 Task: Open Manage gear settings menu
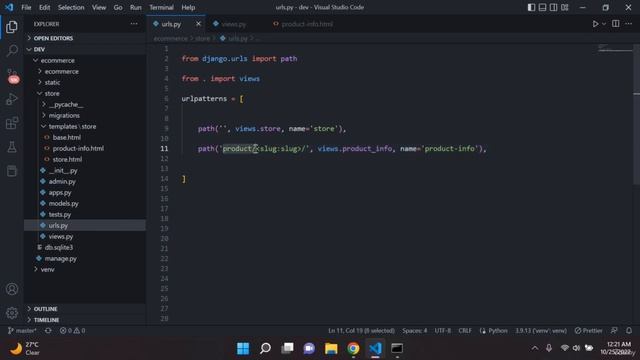12,313
